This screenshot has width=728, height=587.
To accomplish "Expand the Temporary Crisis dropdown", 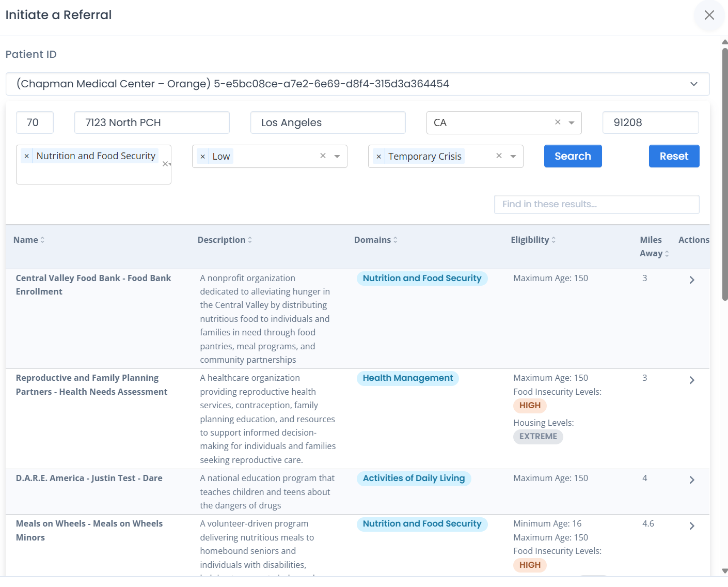I will click(x=513, y=157).
